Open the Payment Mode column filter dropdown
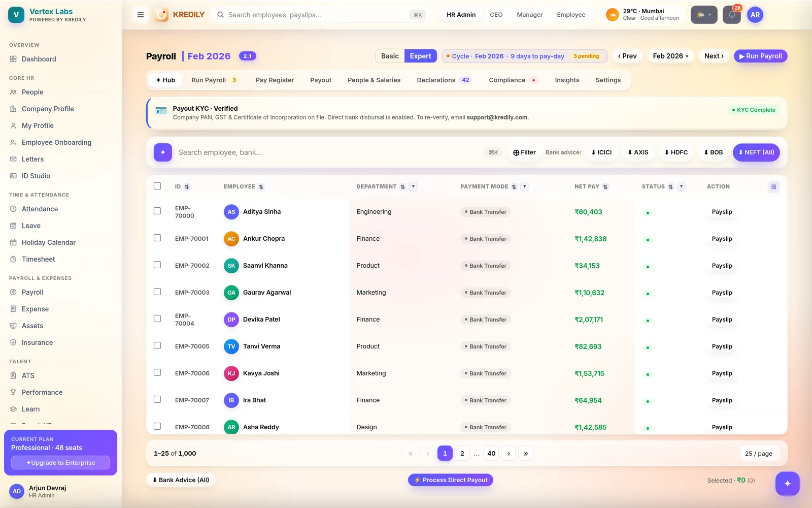Screen dimensions: 812x508 525,186
